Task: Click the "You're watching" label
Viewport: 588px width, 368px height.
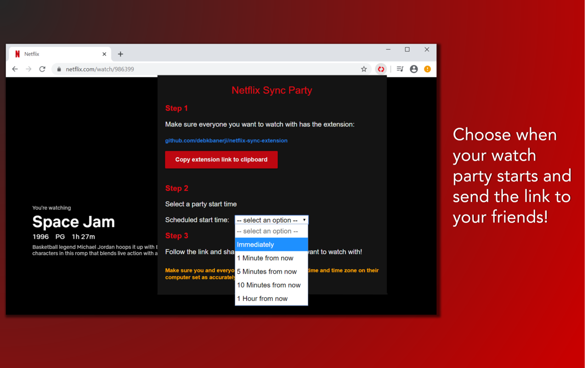Action: coord(51,208)
